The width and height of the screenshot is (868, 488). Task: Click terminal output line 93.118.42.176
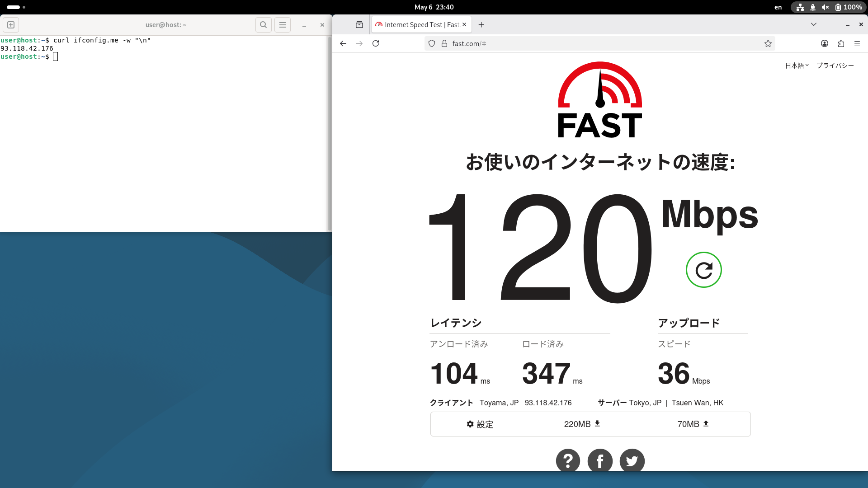pyautogui.click(x=27, y=48)
